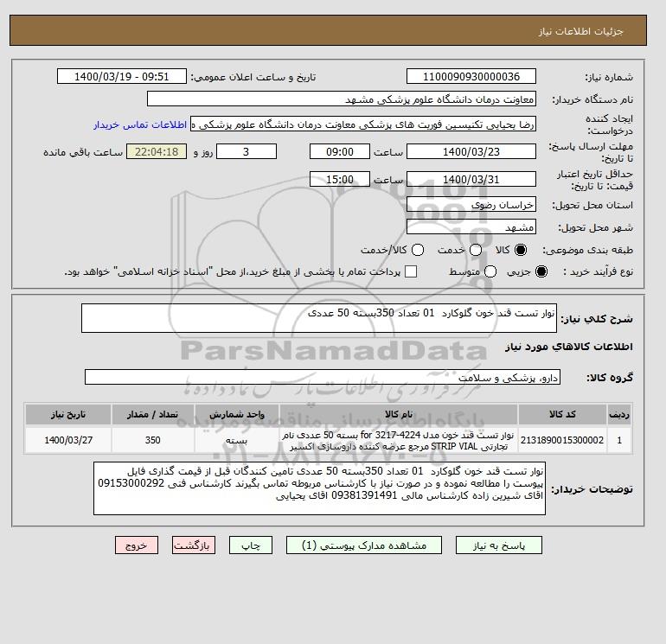Select the خدمت radio button
666x644 pixels.
[x=476, y=250]
